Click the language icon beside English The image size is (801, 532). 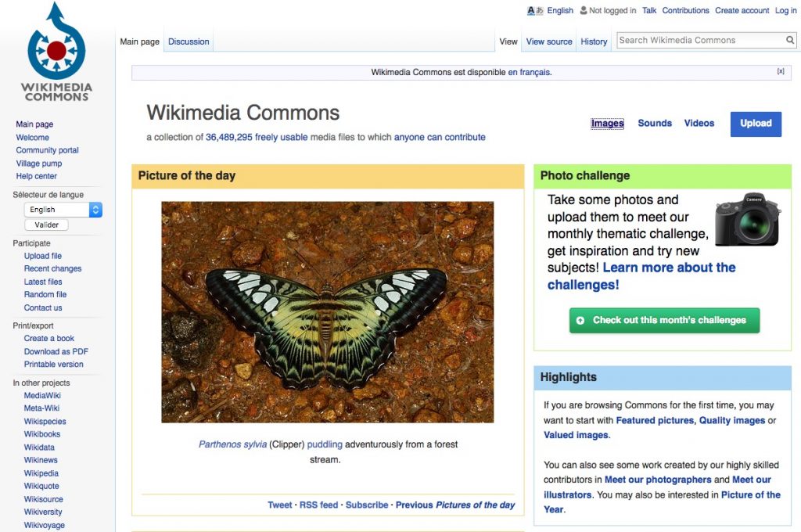pos(535,11)
